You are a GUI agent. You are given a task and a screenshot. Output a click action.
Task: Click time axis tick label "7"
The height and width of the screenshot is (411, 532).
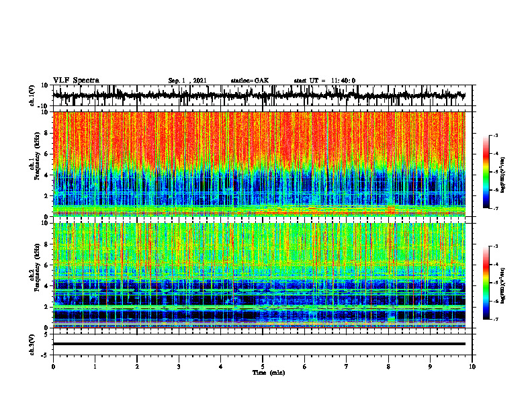(x=347, y=367)
